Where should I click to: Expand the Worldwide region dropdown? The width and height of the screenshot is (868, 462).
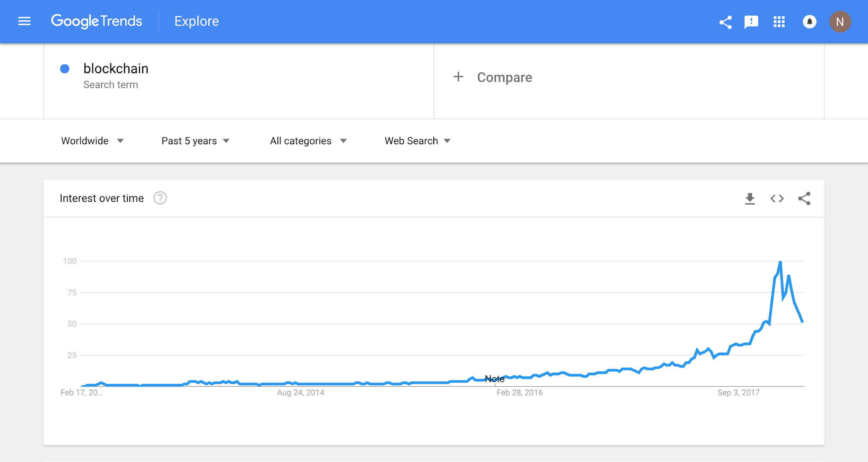click(x=92, y=141)
